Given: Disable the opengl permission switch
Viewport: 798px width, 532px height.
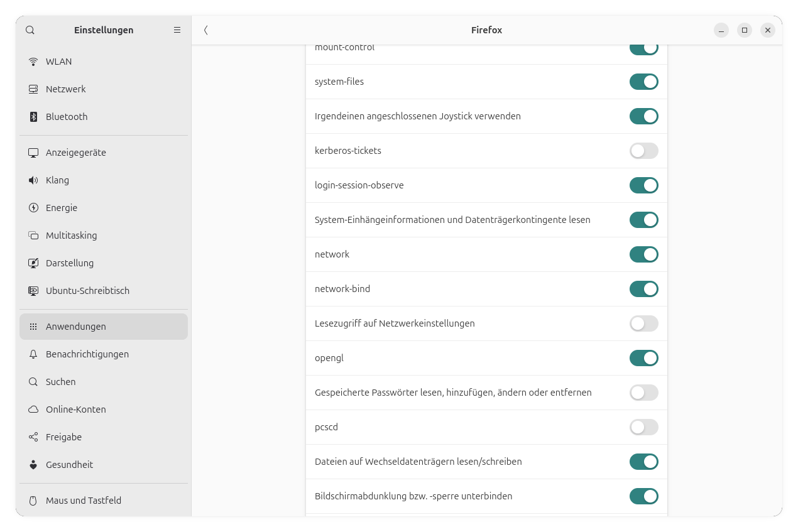Looking at the screenshot, I should (x=643, y=358).
